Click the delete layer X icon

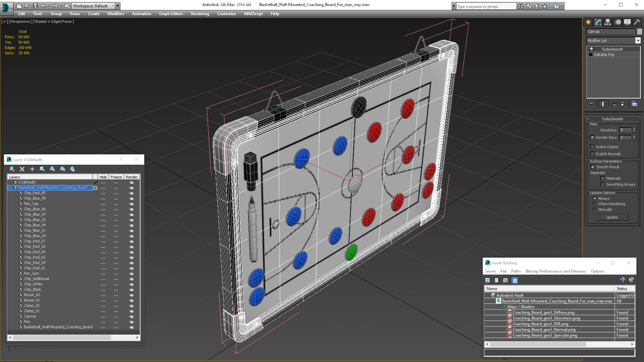point(22,169)
